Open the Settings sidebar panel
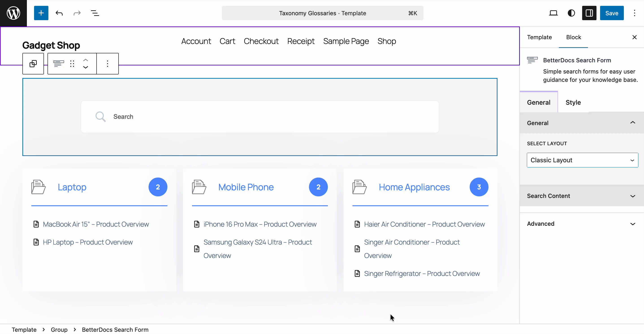Viewport: 644px width, 334px height. click(x=589, y=13)
